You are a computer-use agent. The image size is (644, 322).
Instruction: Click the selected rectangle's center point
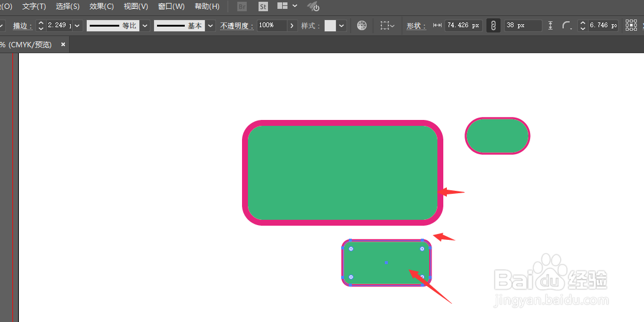(386, 262)
